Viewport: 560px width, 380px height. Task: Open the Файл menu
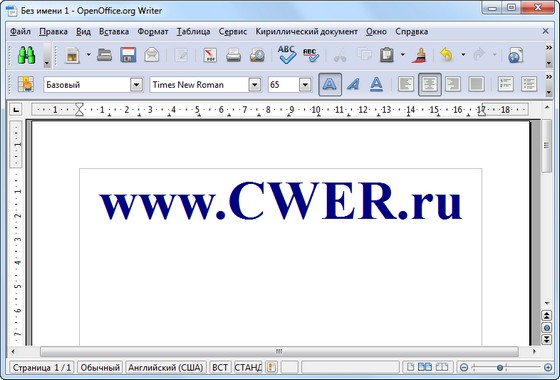(x=20, y=31)
